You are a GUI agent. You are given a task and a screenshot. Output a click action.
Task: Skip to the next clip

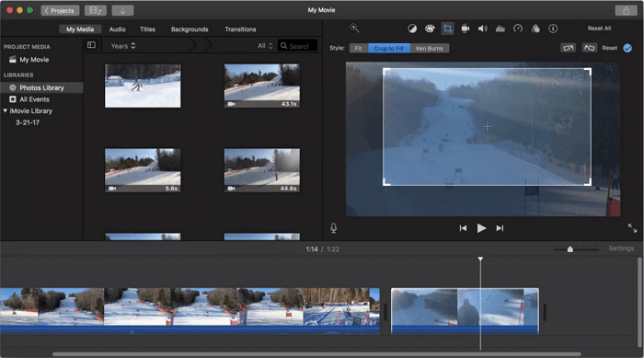pyautogui.click(x=500, y=228)
